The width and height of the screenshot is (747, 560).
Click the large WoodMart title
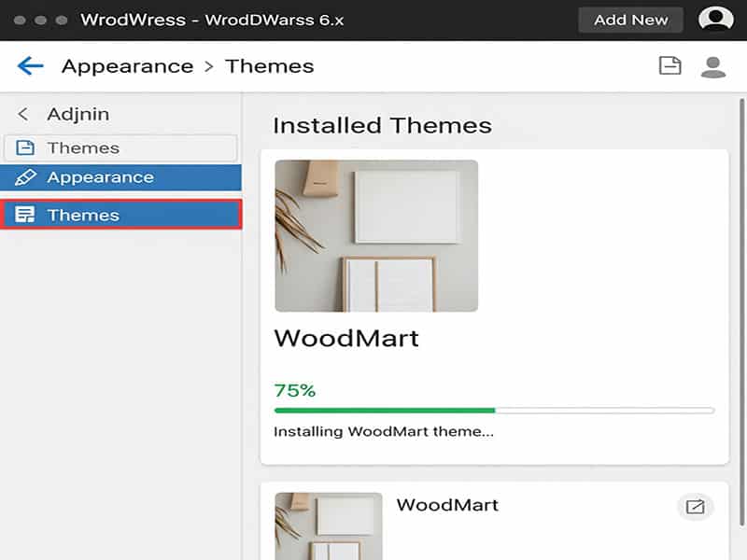tap(346, 338)
